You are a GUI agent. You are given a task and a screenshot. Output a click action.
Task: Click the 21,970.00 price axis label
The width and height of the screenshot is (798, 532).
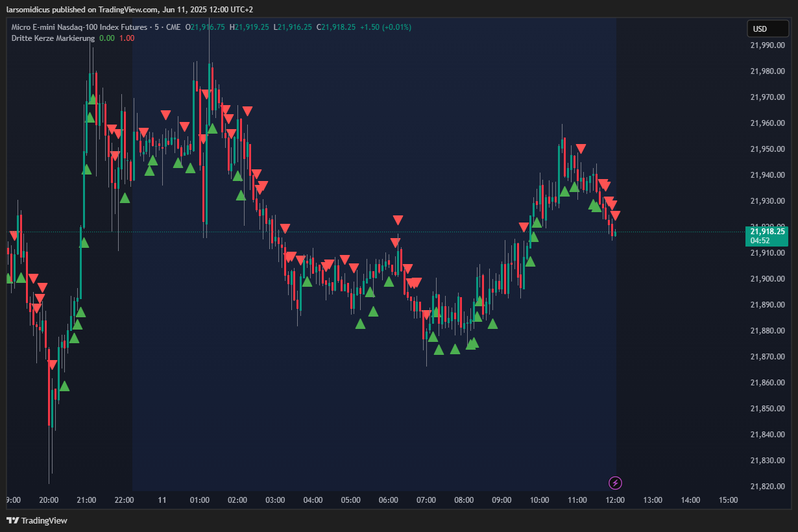point(768,97)
